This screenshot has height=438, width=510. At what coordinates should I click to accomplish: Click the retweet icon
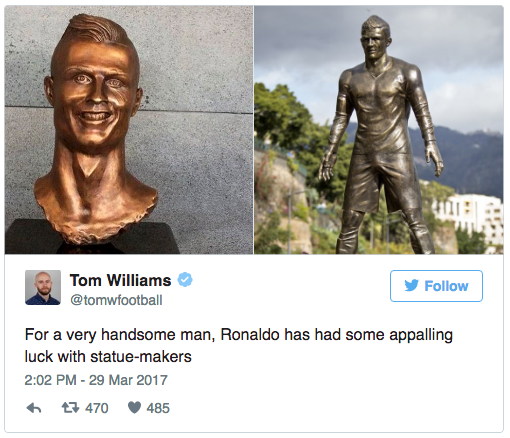pyautogui.click(x=70, y=408)
